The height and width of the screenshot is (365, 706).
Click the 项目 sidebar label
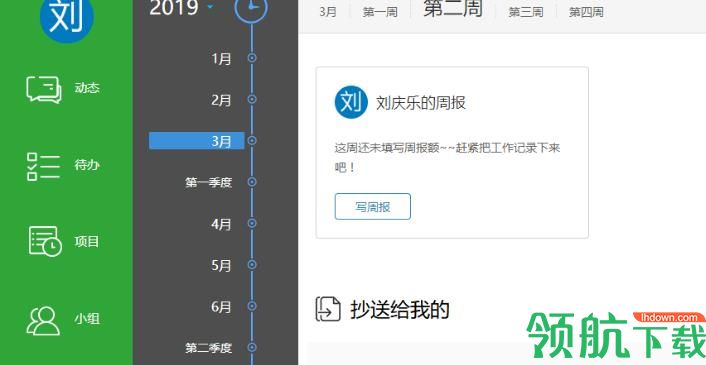87,242
